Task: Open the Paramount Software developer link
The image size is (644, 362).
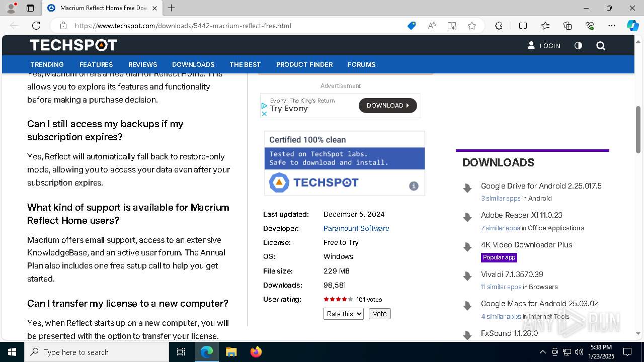Action: coord(356,228)
